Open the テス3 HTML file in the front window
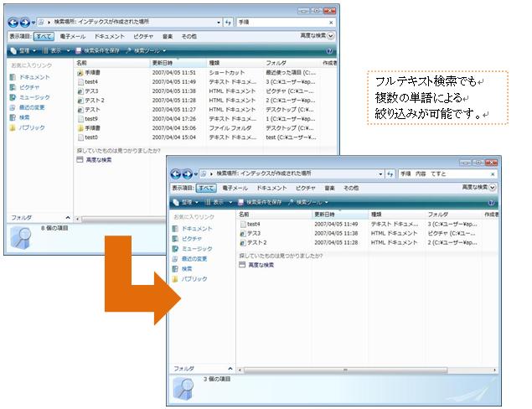Viewport: 532px width, 409px height. click(254, 233)
